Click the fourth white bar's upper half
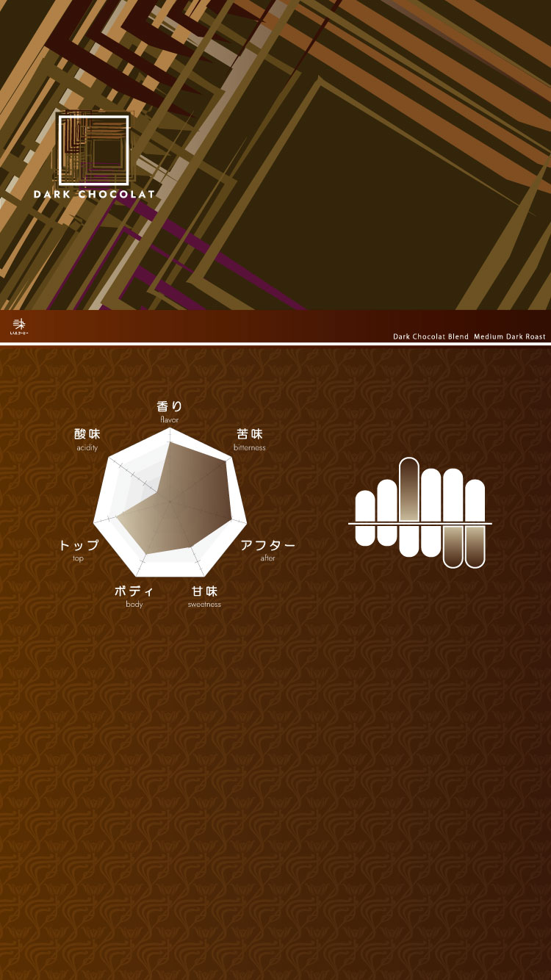The image size is (551, 980). [x=431, y=496]
